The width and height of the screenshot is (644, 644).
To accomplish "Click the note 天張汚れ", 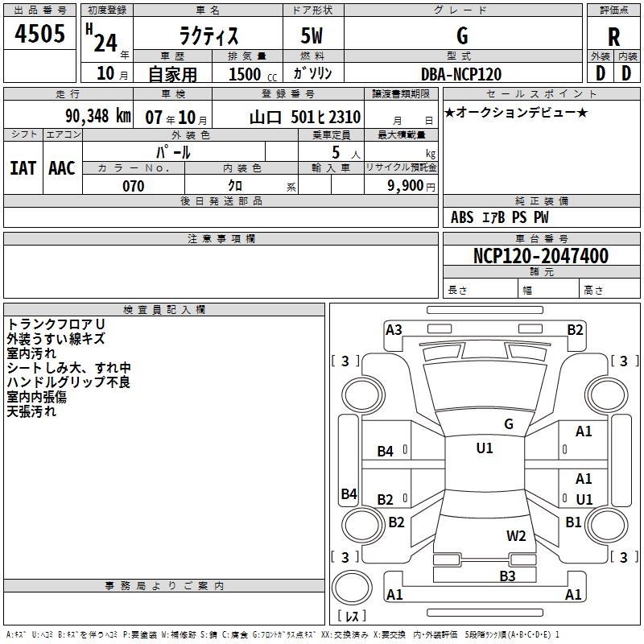I will (x=31, y=411).
